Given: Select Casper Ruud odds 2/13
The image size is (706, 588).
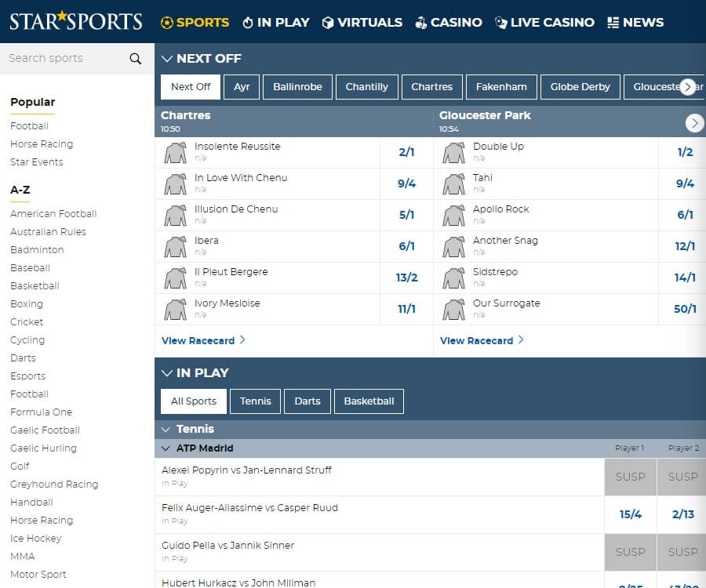Looking at the screenshot, I should (682, 514).
